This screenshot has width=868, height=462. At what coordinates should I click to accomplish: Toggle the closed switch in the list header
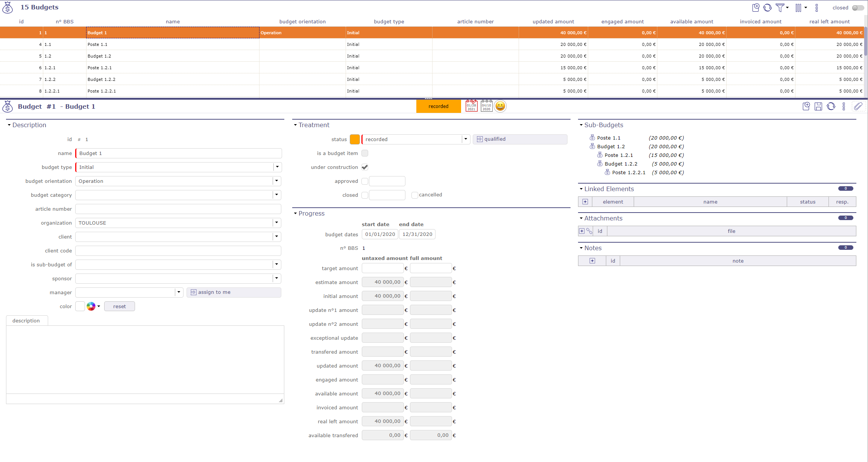857,8
